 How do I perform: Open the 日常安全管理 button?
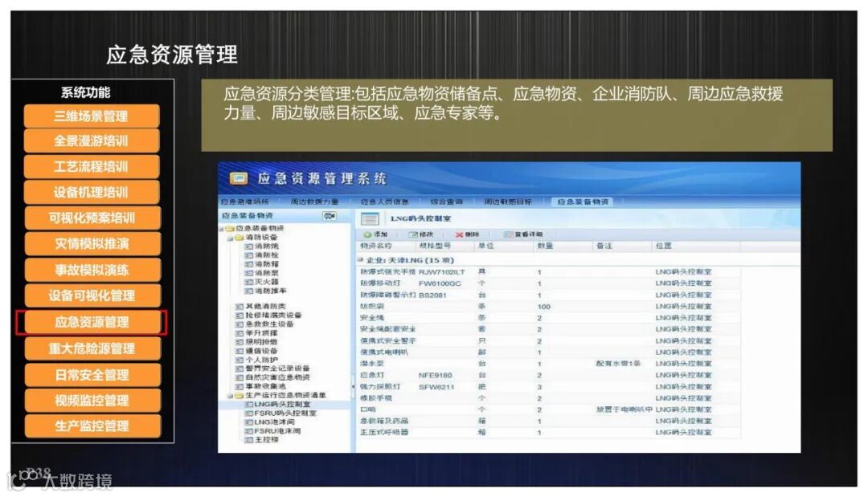tap(92, 376)
